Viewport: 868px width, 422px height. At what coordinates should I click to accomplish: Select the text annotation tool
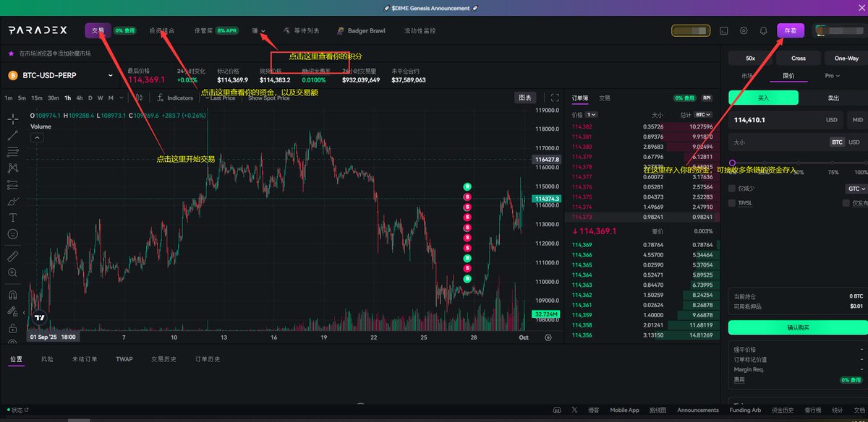[x=12, y=218]
